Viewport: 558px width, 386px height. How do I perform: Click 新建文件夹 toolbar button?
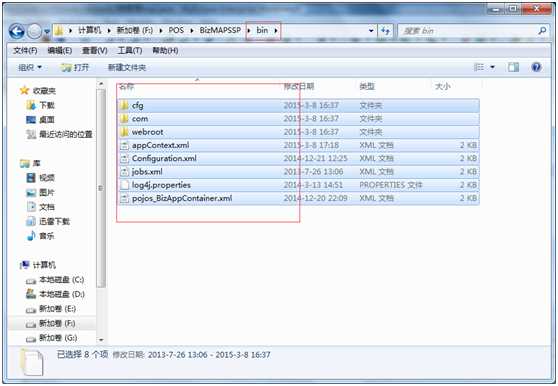coord(127,67)
